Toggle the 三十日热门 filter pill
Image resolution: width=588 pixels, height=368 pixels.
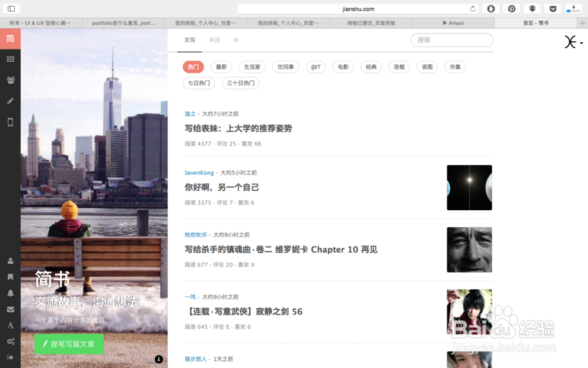pos(240,83)
